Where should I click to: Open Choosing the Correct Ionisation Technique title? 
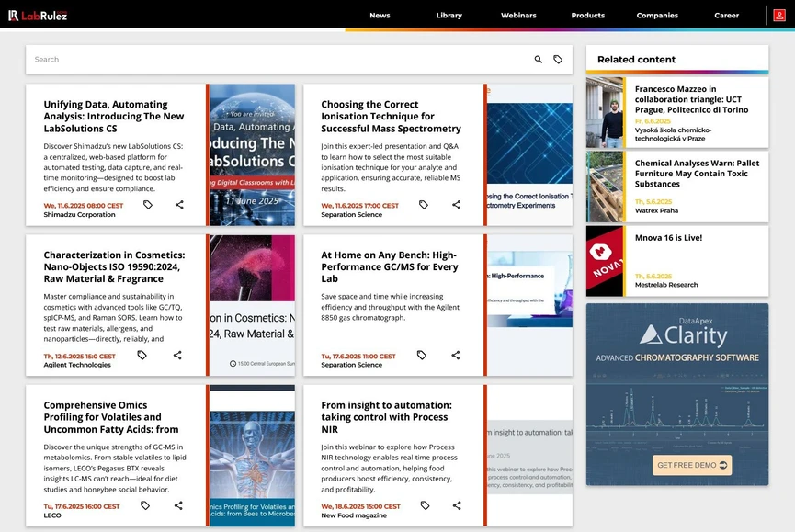[x=391, y=117]
